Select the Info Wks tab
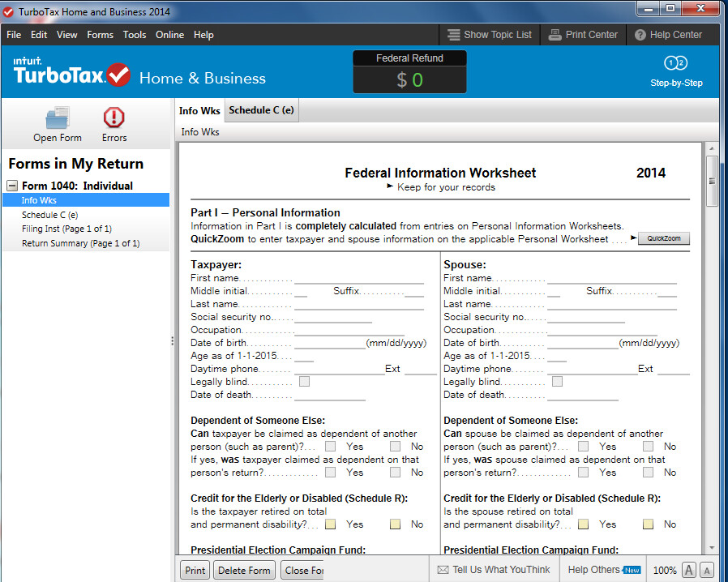This screenshot has width=728, height=582. 199,110
